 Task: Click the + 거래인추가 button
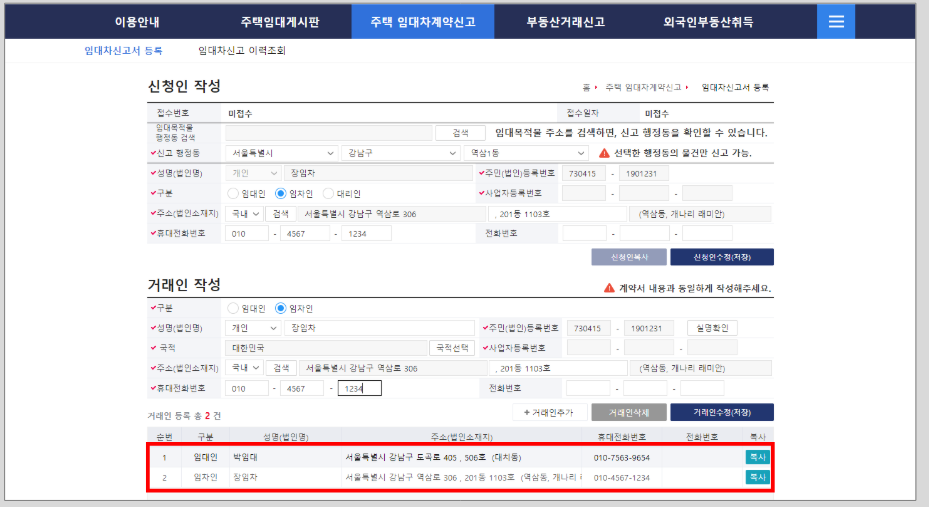(549, 412)
